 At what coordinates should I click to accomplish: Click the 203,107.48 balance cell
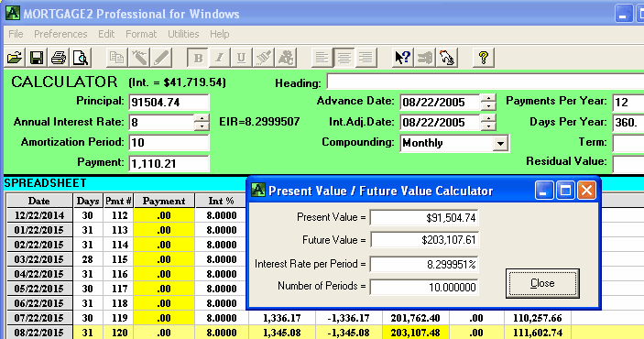click(x=415, y=333)
